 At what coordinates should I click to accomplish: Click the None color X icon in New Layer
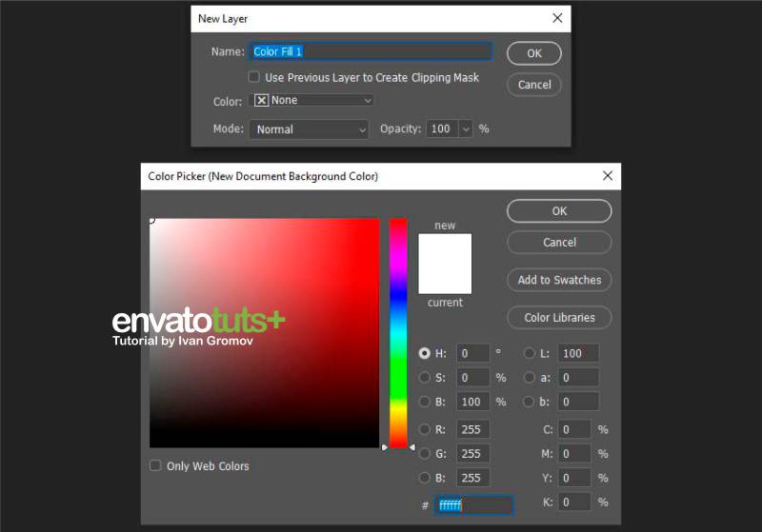pyautogui.click(x=261, y=101)
